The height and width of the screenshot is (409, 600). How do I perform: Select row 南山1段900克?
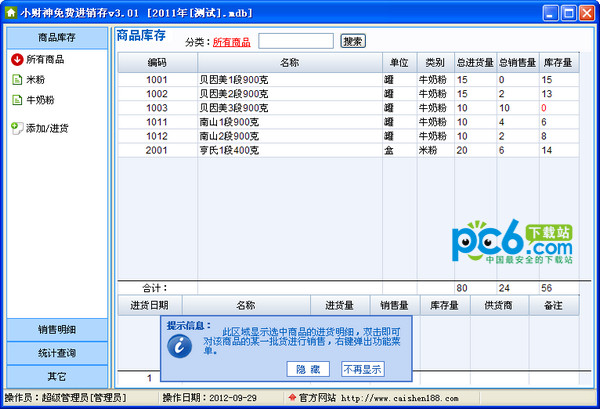(x=348, y=122)
